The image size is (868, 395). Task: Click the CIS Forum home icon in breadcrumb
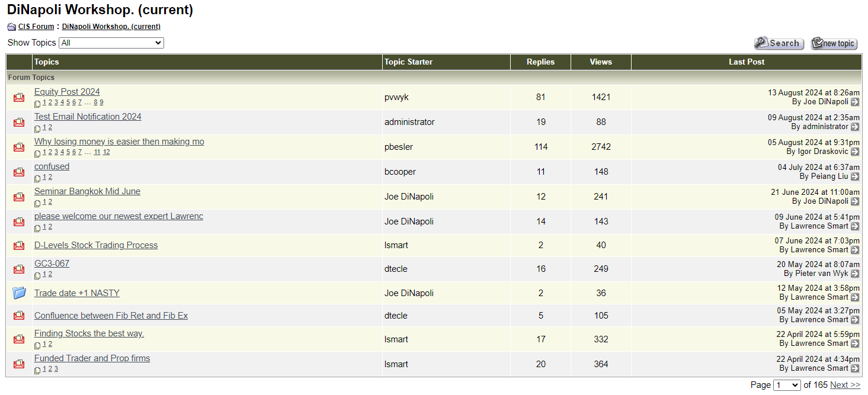[x=11, y=27]
